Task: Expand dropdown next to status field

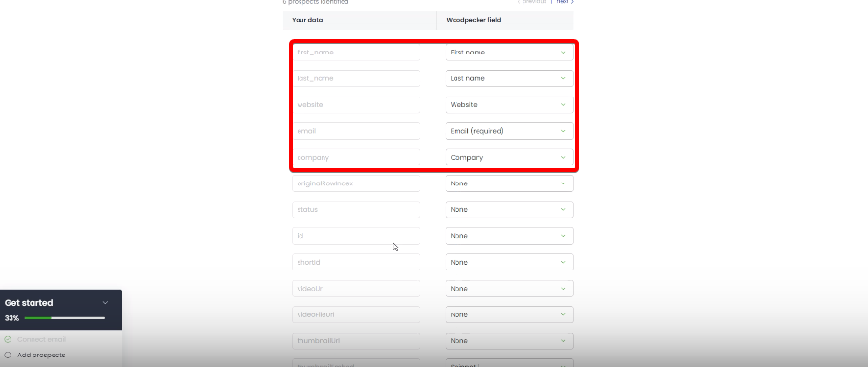Action: point(509,209)
